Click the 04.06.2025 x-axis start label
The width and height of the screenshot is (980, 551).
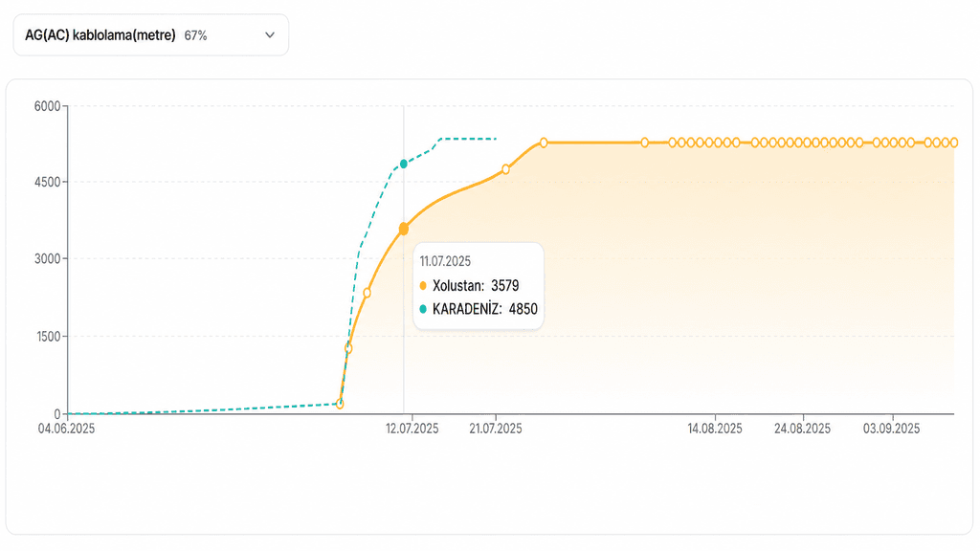(66, 429)
